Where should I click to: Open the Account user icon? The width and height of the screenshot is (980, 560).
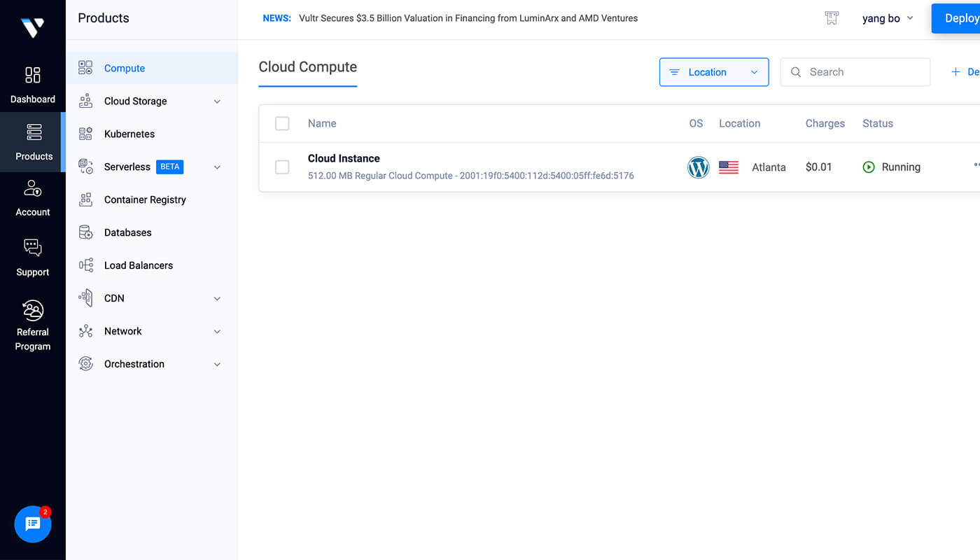click(x=33, y=188)
